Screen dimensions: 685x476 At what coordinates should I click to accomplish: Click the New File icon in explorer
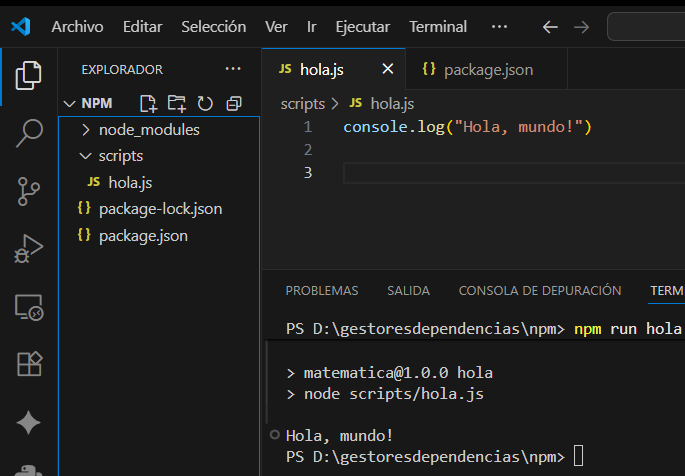149,103
